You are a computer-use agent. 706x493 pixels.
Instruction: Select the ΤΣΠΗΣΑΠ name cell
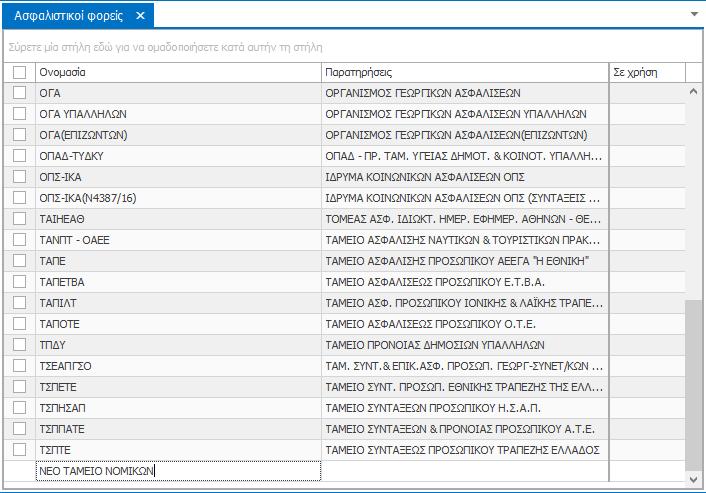click(178, 408)
